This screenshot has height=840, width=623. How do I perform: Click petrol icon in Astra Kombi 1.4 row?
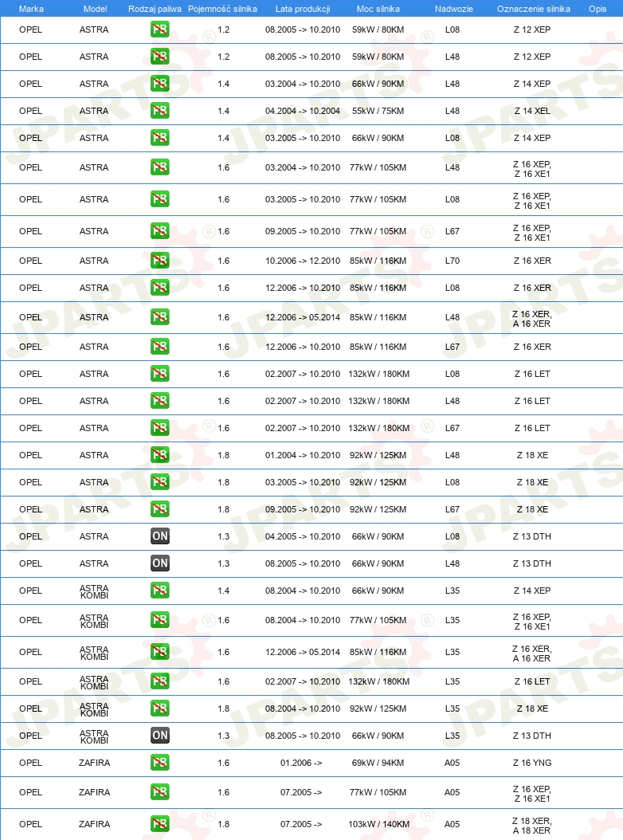point(159,591)
